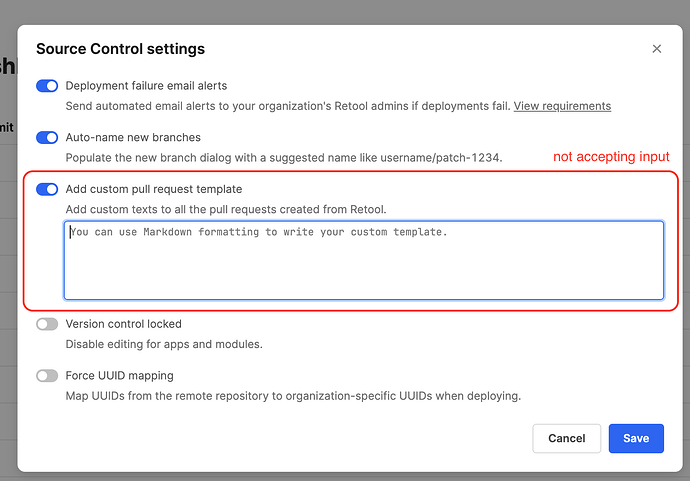
Task: Click the 'Populate the new branch dialog' description
Action: click(283, 158)
